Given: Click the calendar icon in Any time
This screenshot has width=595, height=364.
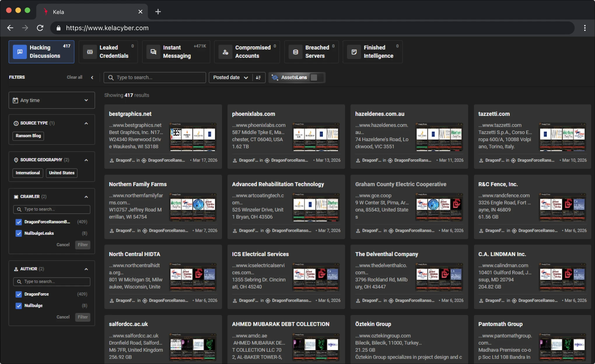Looking at the screenshot, I should point(15,100).
